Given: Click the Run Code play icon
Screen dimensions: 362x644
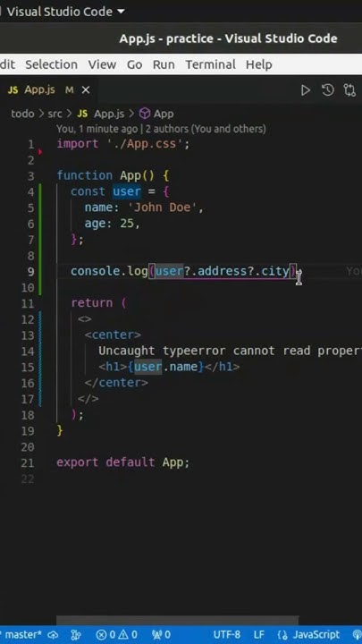Looking at the screenshot, I should [305, 90].
